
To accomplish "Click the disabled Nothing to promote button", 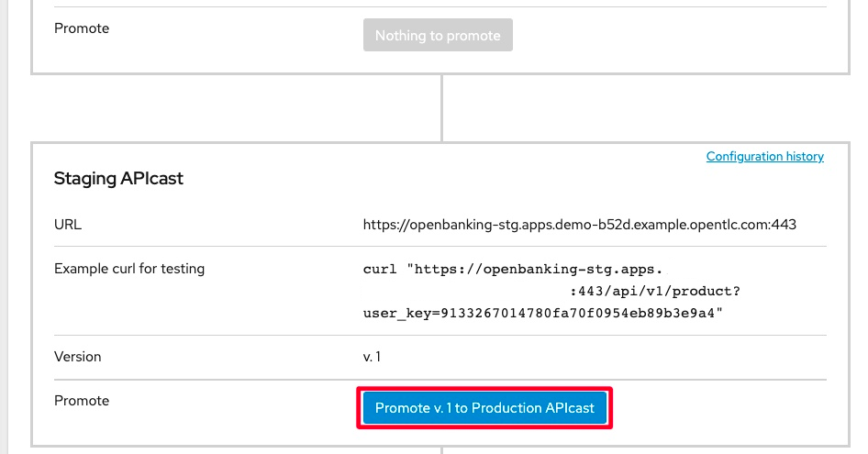I will [x=437, y=36].
